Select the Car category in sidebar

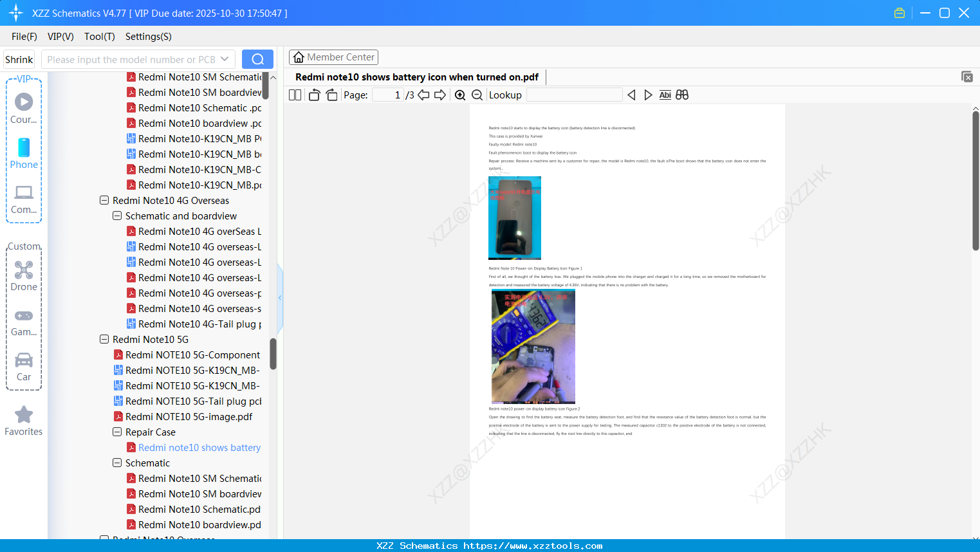pyautogui.click(x=24, y=367)
